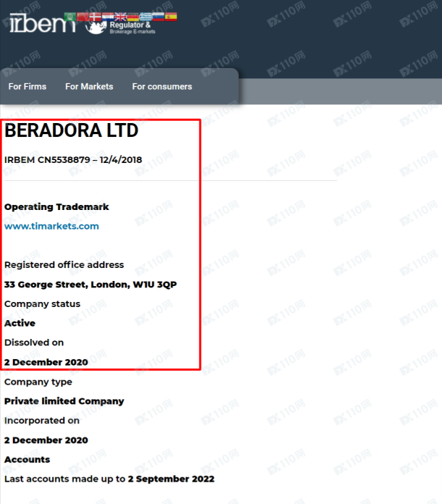Viewport: 442px width, 504px height.
Task: Choose the Denmark flag language
Action: click(x=95, y=17)
